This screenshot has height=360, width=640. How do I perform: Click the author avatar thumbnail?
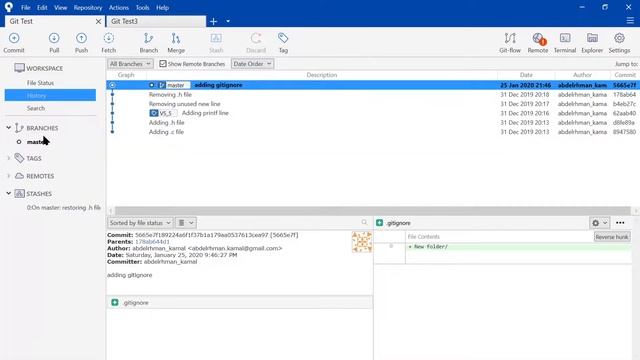362,242
